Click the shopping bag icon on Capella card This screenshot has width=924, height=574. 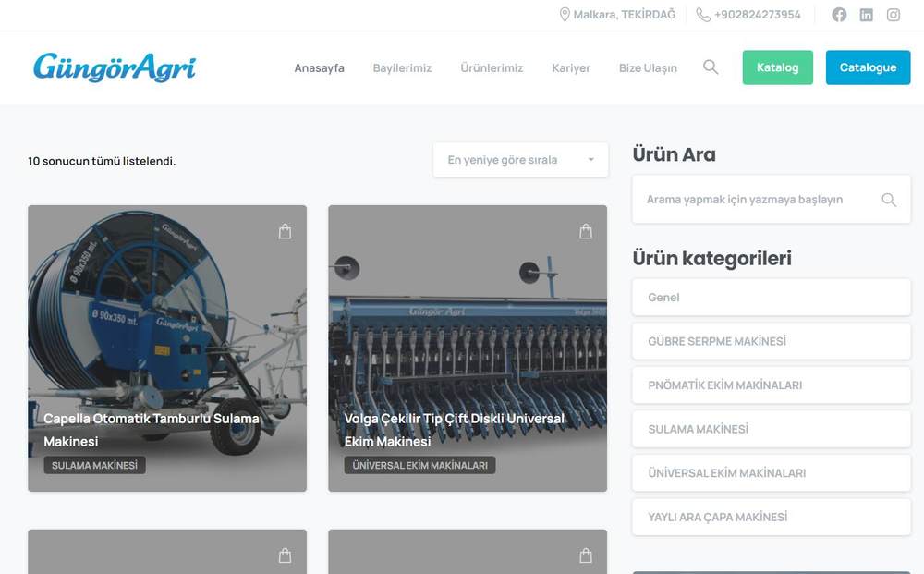[x=285, y=232]
